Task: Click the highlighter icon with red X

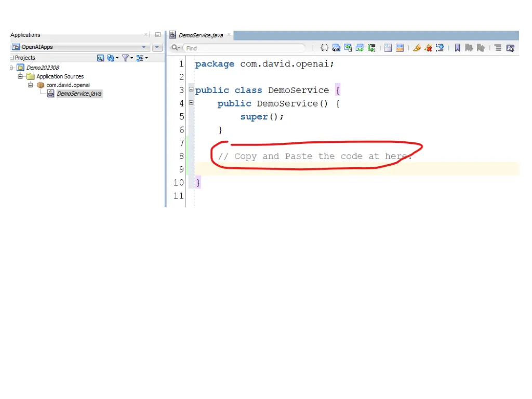Action: (428, 48)
